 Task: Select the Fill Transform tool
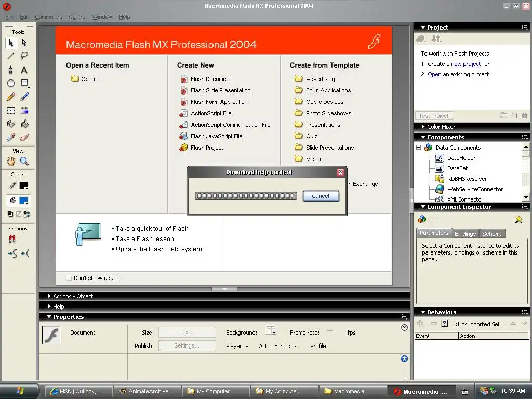pos(24,110)
